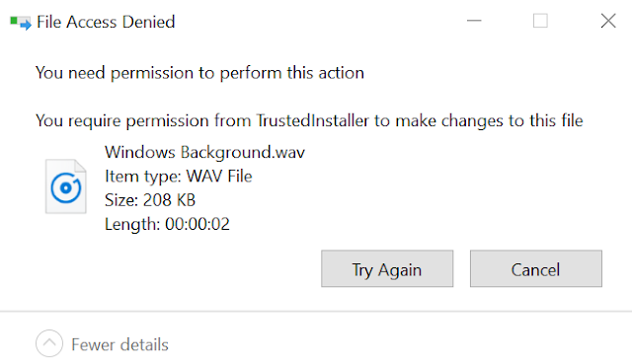Collapse details with the circled chevron arrow

[x=49, y=343]
